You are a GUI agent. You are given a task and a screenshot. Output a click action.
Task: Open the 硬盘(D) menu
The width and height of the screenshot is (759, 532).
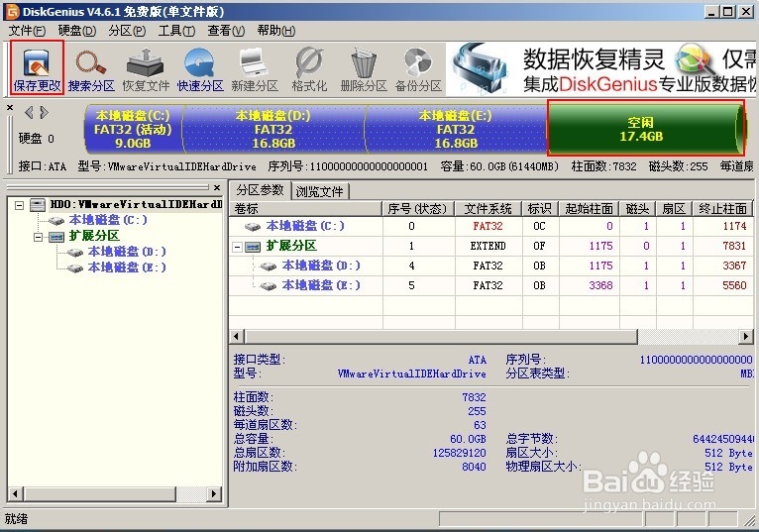coord(77,31)
